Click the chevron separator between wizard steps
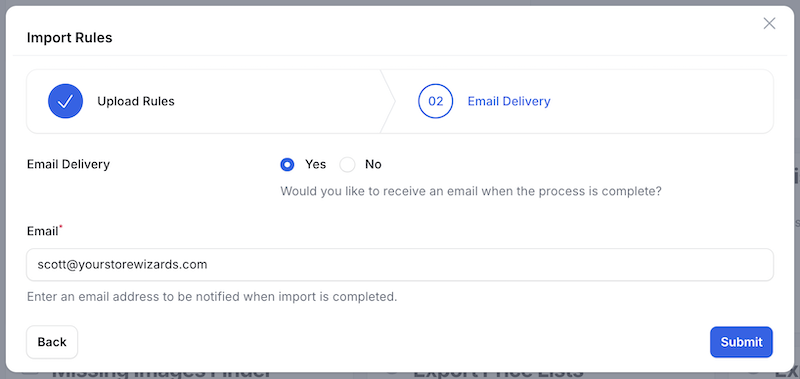This screenshot has height=379, width=800. tap(388, 101)
